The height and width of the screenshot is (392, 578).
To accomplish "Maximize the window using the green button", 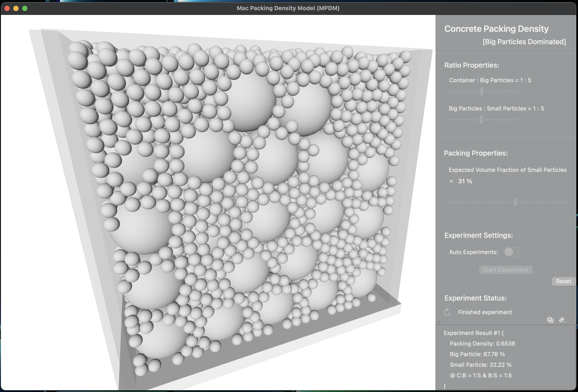I will tap(25, 8).
